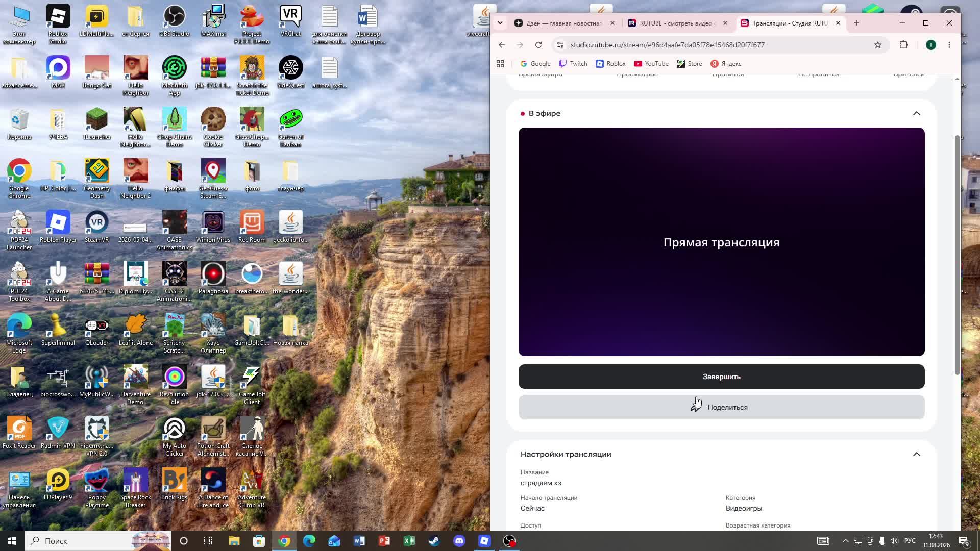Switch to the RUTUBE video tab

point(677,23)
